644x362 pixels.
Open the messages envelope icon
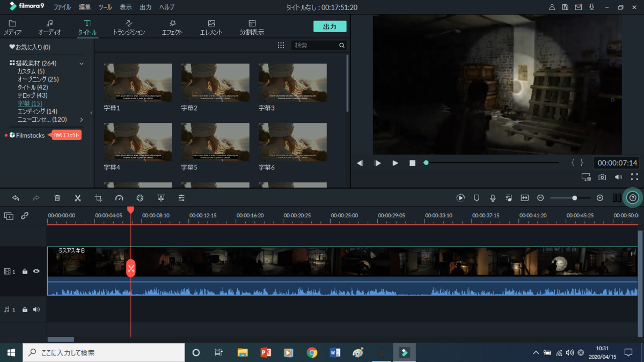tap(579, 8)
